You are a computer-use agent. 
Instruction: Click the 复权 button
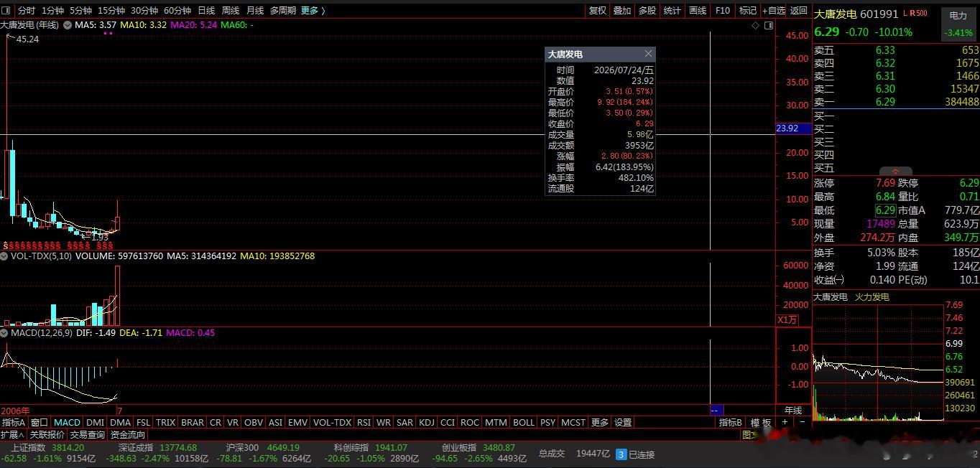(x=598, y=11)
